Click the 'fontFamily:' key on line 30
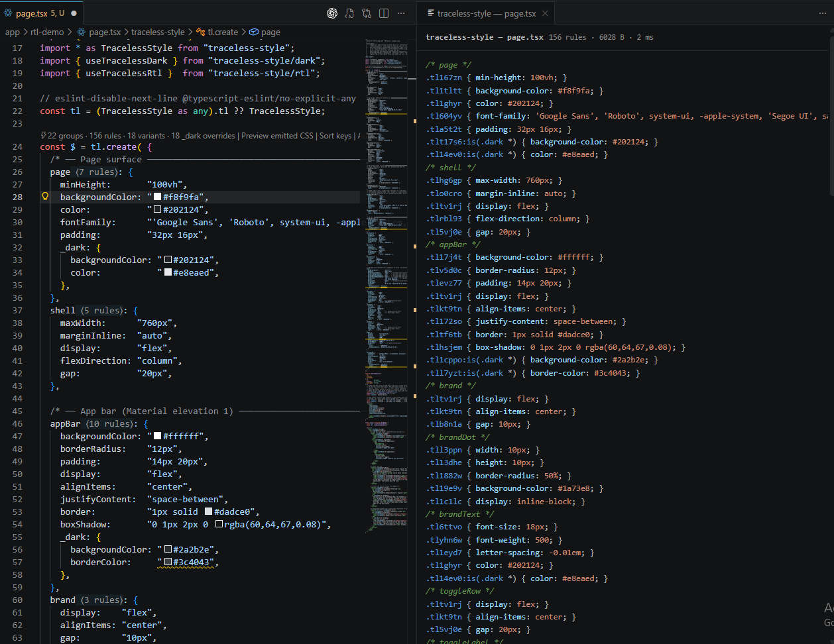Image resolution: width=834 pixels, height=644 pixels. click(x=88, y=222)
